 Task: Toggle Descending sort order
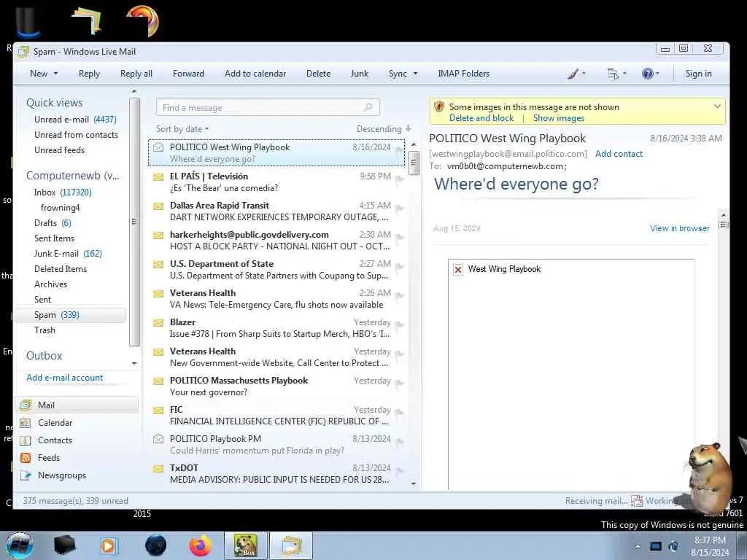pyautogui.click(x=384, y=129)
